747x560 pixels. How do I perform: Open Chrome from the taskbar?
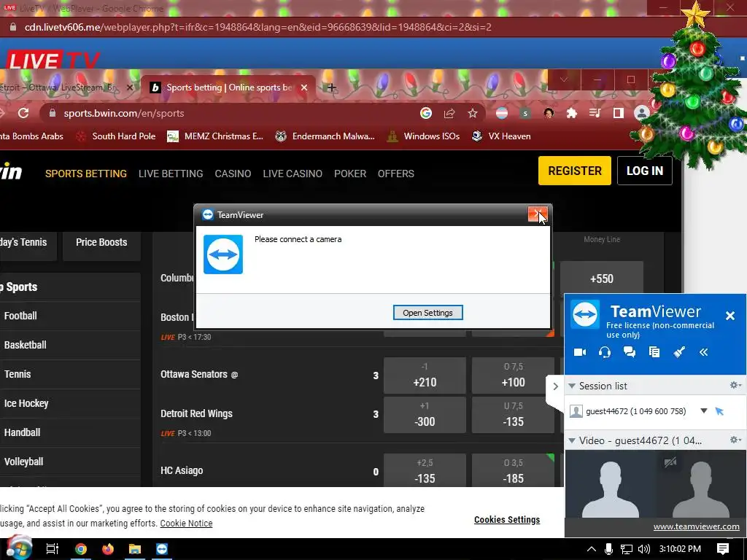click(x=81, y=549)
